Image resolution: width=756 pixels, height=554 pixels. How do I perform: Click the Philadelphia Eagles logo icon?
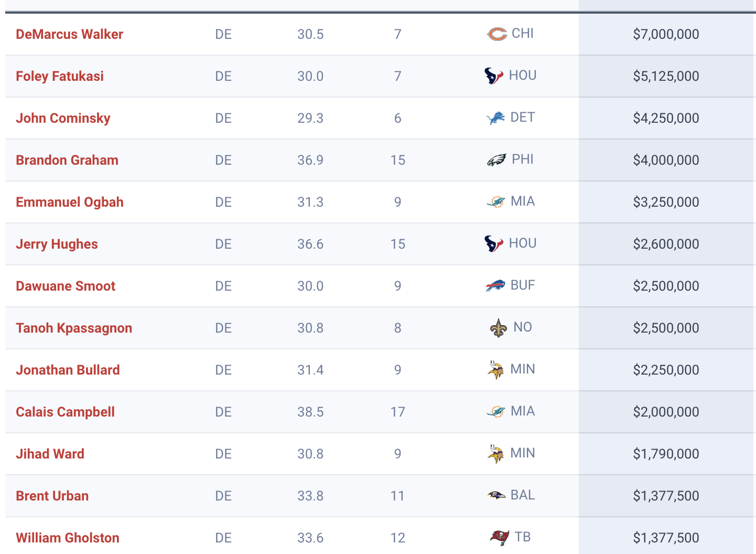496,160
